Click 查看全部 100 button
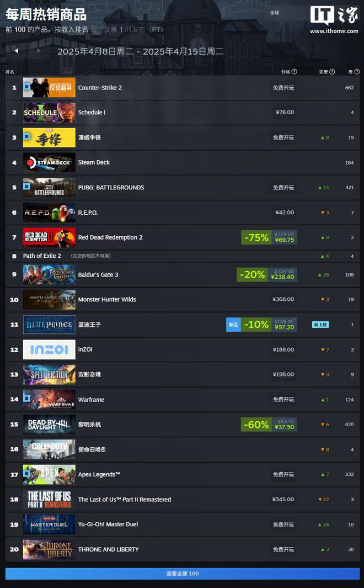Screen dimensions: 364x588 [x=183, y=574]
